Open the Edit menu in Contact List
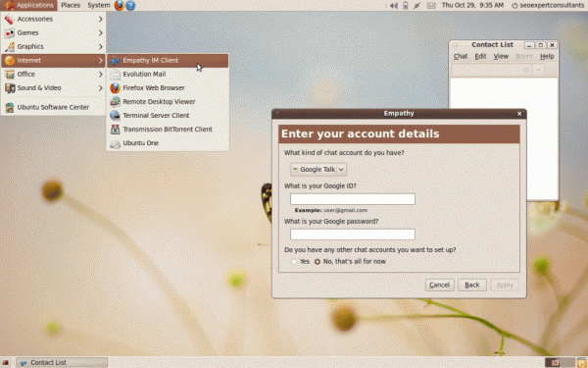The width and height of the screenshot is (588, 368). click(x=480, y=56)
